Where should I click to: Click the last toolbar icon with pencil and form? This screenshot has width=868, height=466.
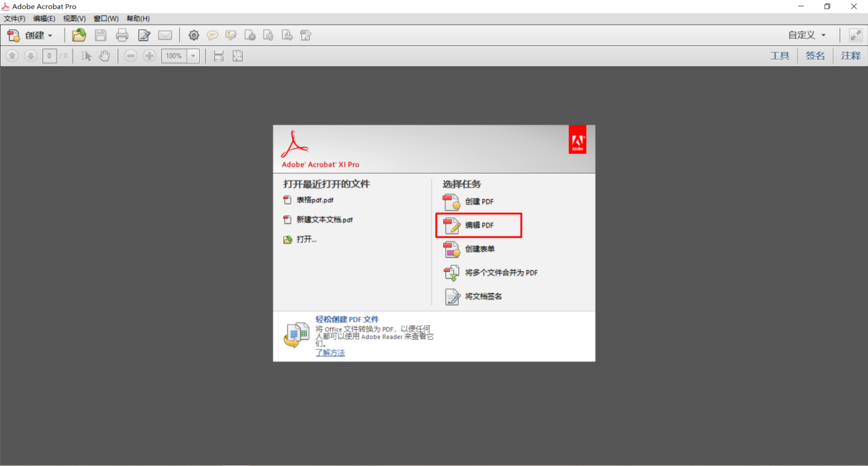(x=306, y=36)
